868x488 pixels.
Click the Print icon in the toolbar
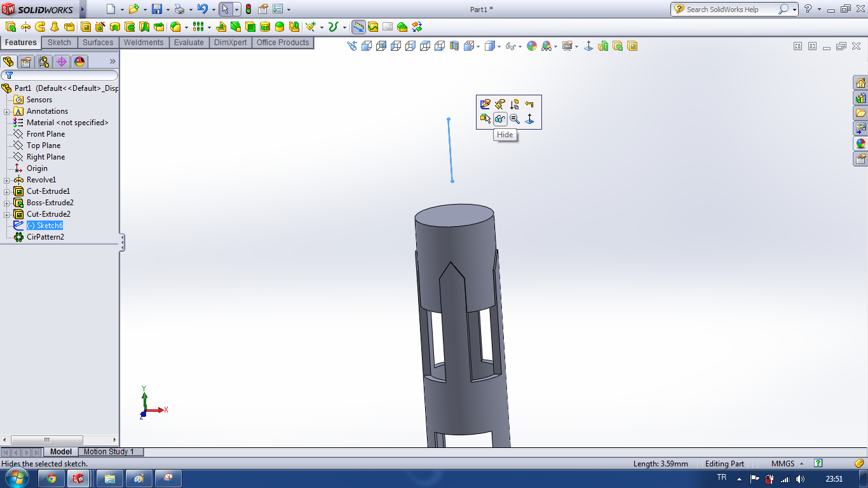[x=179, y=10]
